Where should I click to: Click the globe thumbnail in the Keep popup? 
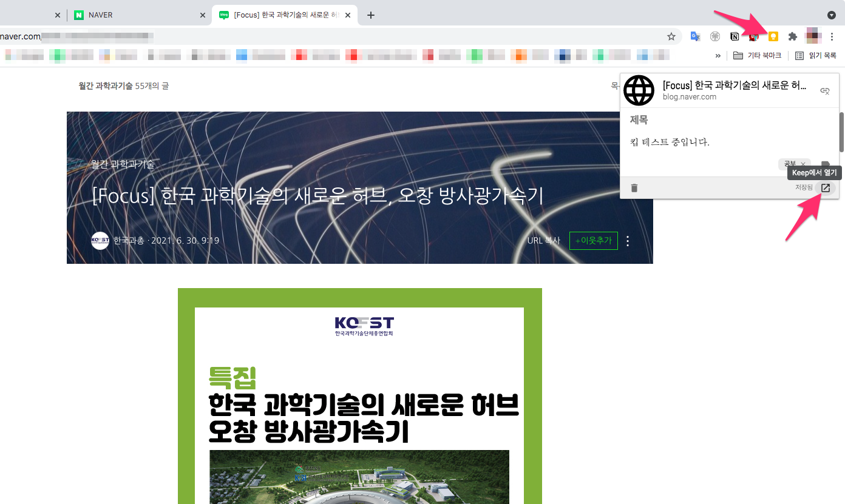[x=640, y=91]
